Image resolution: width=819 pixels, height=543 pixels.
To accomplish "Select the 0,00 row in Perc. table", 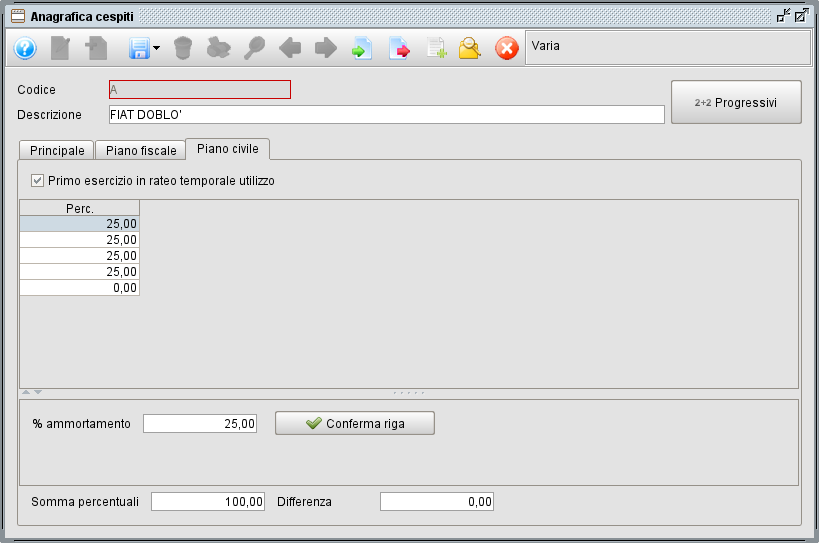I will point(79,288).
